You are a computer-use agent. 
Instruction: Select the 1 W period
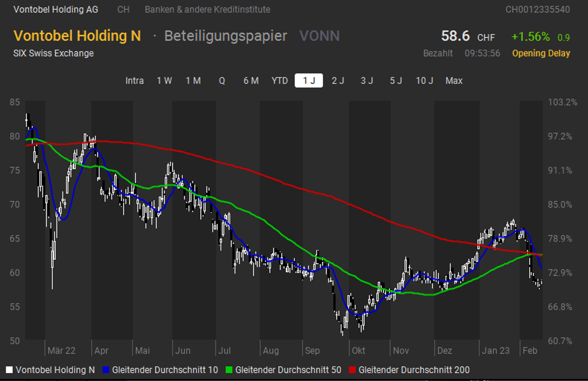click(164, 81)
